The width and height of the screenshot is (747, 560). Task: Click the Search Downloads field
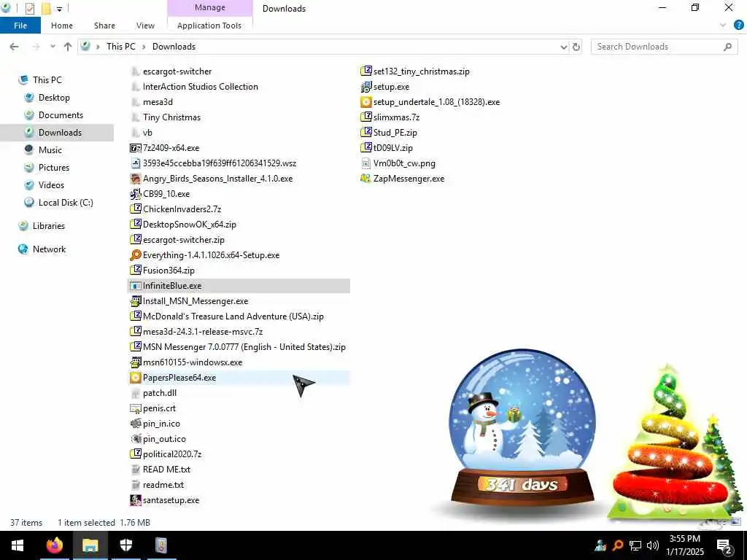coord(664,47)
